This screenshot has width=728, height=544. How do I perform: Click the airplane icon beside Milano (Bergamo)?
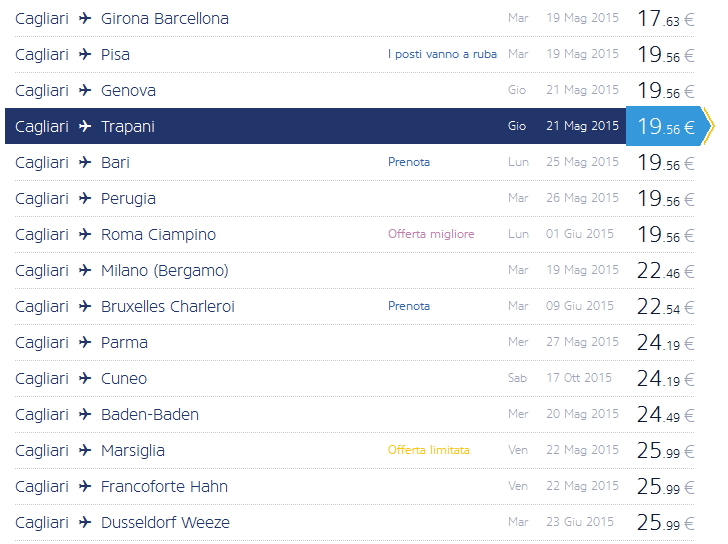click(x=85, y=270)
